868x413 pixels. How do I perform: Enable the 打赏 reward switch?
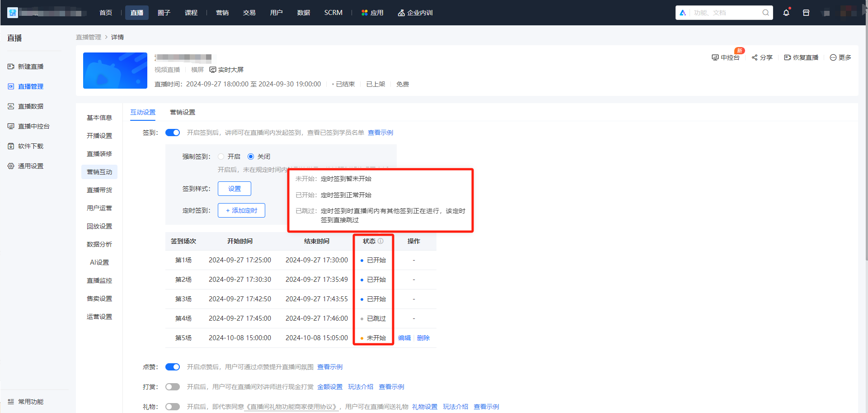[173, 387]
